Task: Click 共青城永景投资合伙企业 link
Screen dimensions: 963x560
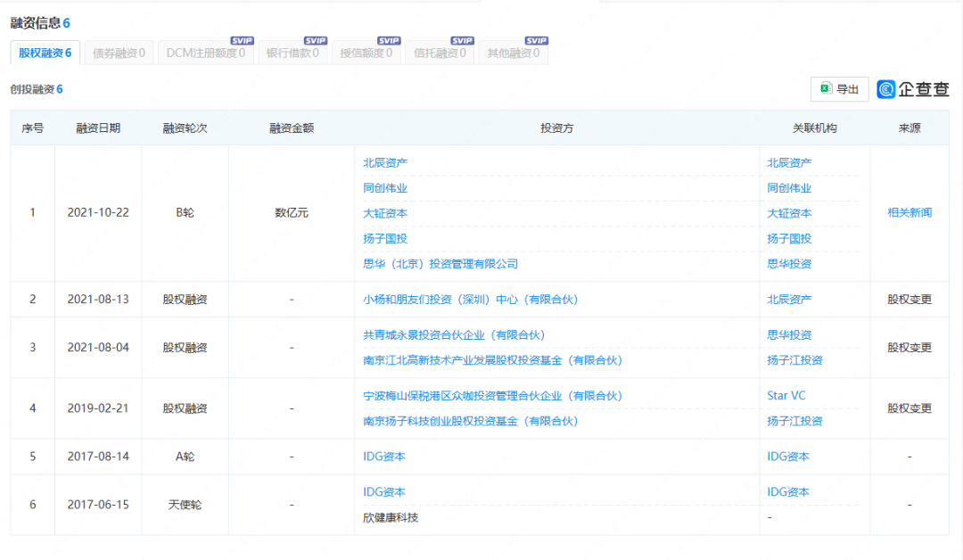Action: click(x=454, y=335)
